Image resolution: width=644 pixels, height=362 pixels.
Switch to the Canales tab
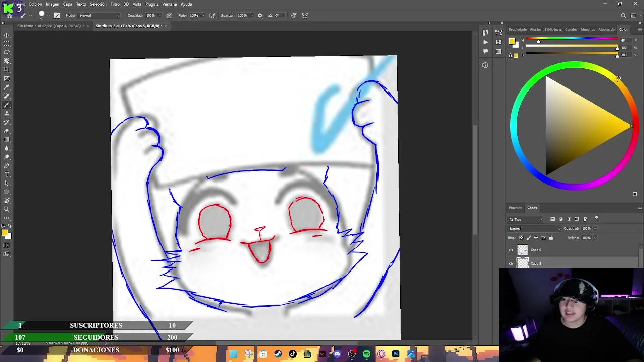click(571, 29)
